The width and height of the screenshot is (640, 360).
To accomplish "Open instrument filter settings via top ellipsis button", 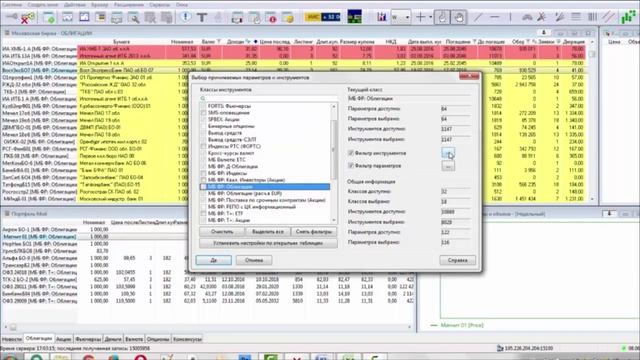I will [448, 153].
